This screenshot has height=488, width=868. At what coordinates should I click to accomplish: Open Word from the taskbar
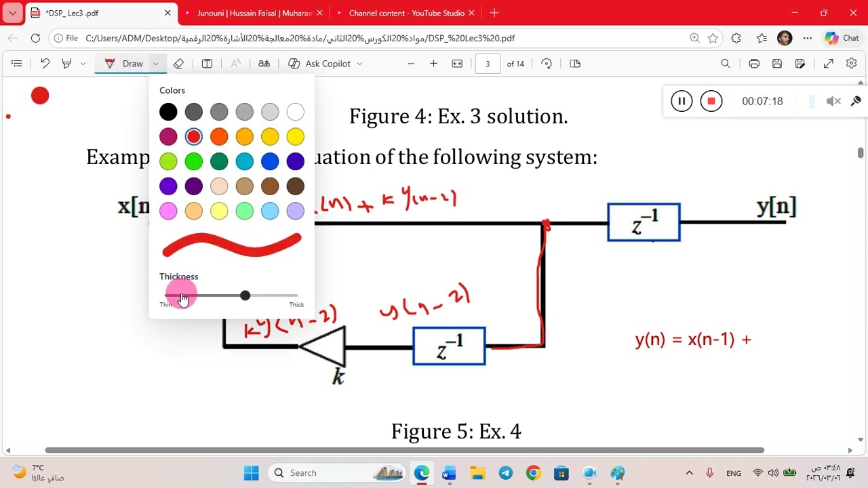pos(449,472)
